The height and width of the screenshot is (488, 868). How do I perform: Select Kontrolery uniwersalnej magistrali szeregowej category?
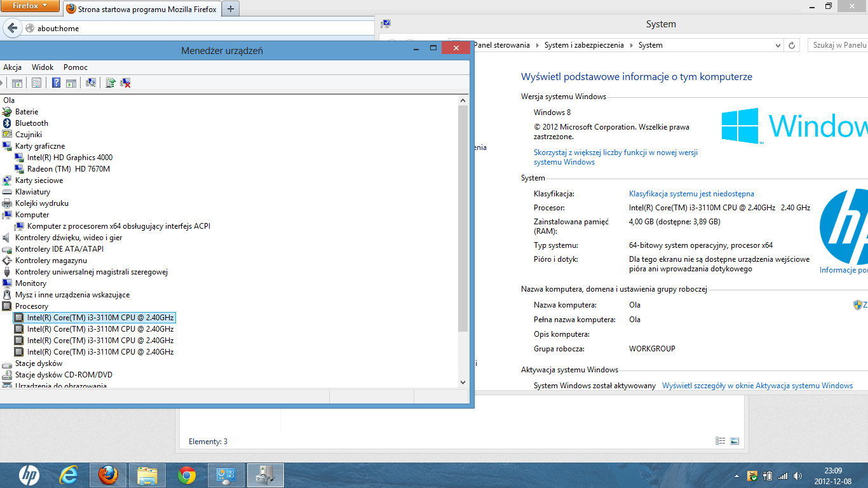92,272
